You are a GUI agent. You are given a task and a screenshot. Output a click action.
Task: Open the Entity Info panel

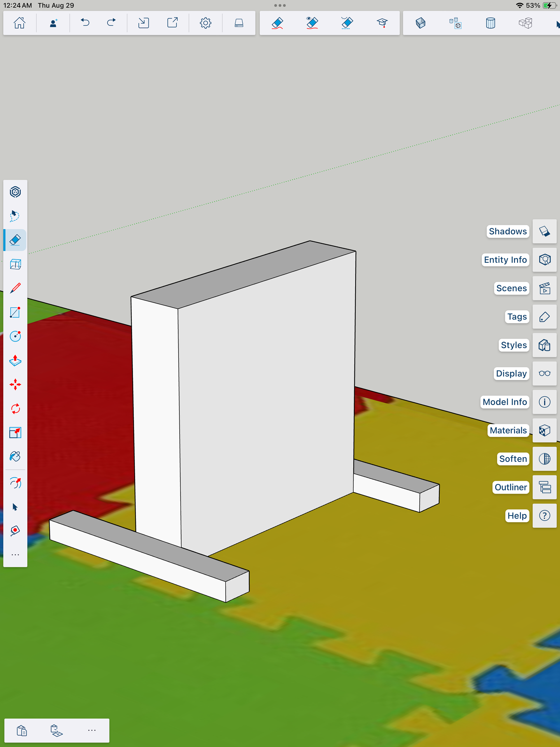(x=545, y=260)
